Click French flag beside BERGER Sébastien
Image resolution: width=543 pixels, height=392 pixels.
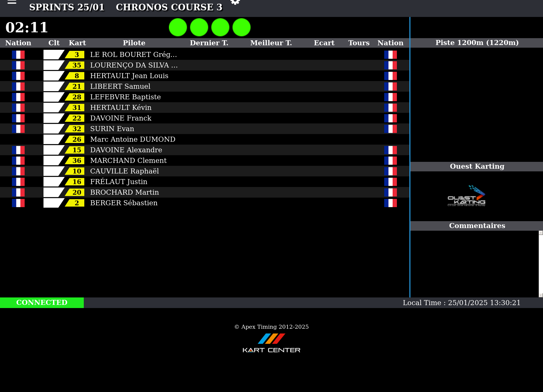(x=18, y=203)
